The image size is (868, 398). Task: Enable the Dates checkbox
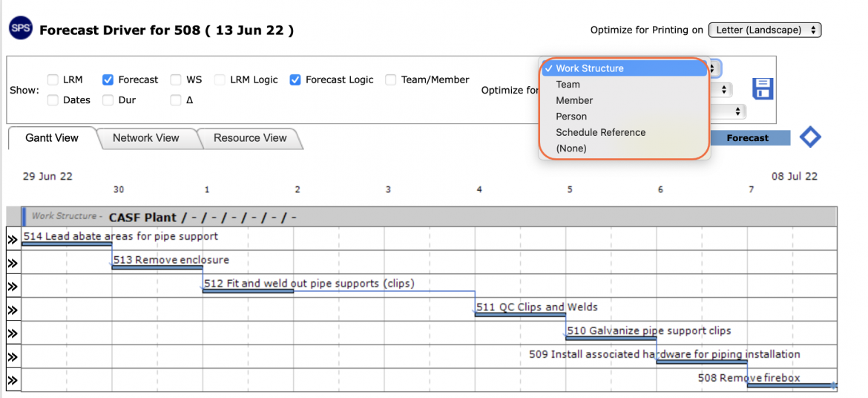click(x=53, y=100)
